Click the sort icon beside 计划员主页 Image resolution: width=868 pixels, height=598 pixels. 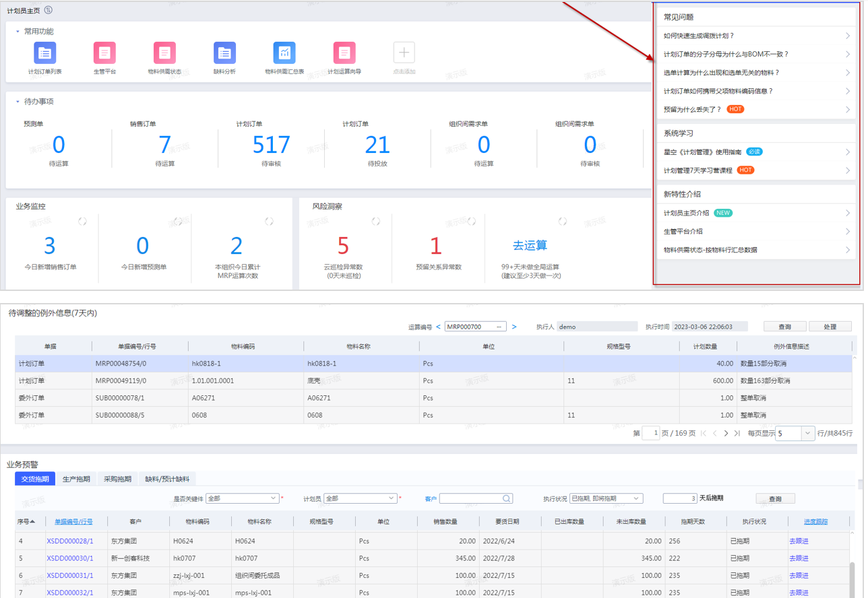pos(48,10)
